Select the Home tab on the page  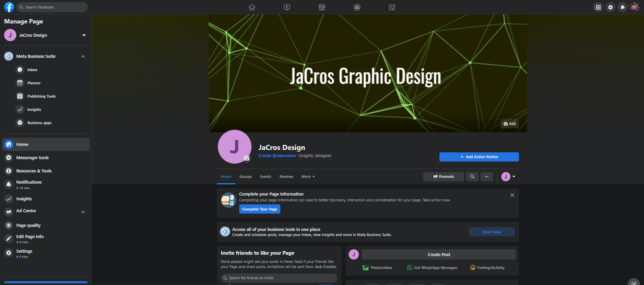(x=226, y=177)
